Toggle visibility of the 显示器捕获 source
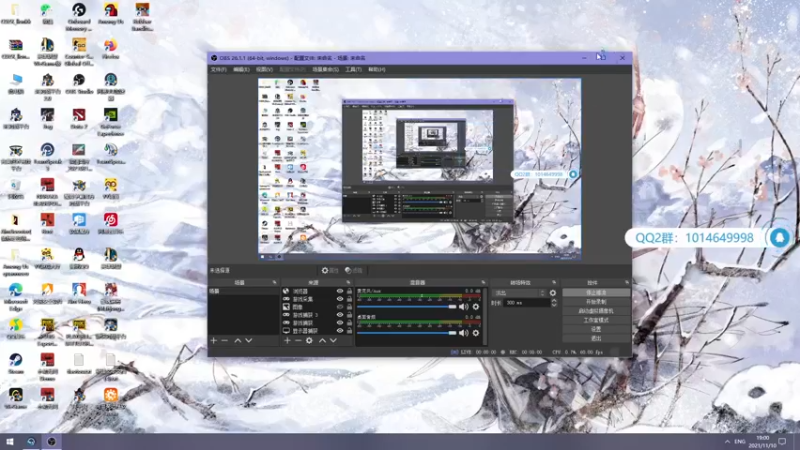The width and height of the screenshot is (800, 450). (340, 331)
